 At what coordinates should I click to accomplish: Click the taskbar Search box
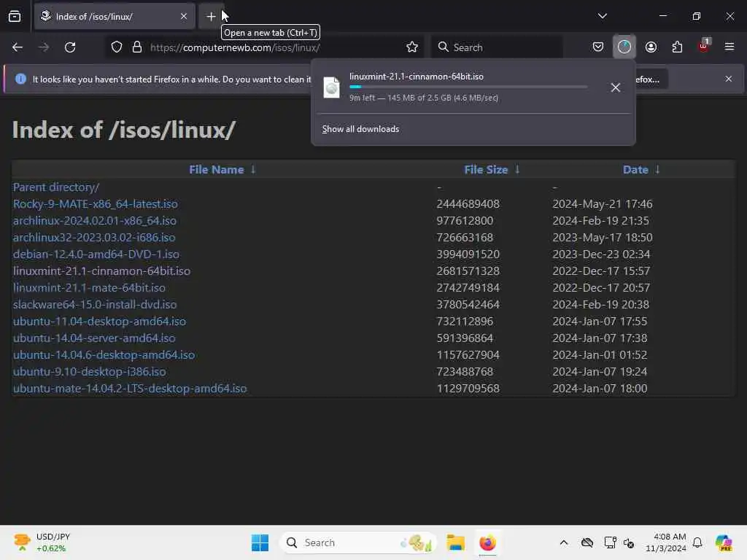coord(357,542)
